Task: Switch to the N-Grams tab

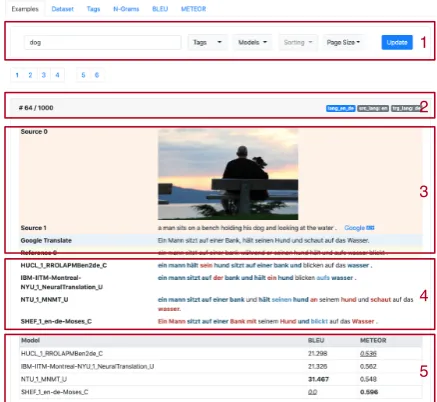Action: [x=126, y=9]
